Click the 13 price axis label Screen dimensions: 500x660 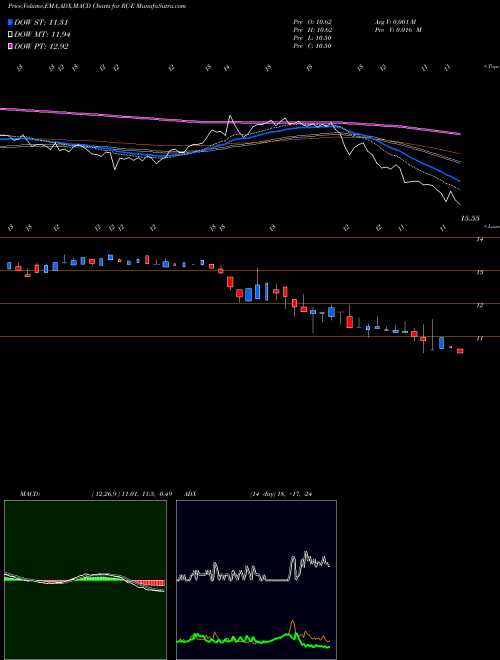pyautogui.click(x=479, y=272)
